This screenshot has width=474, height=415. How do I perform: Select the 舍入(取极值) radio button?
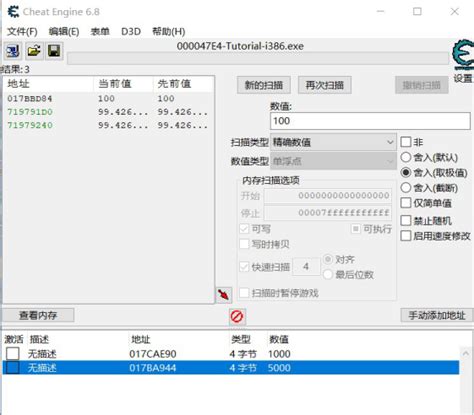point(406,172)
